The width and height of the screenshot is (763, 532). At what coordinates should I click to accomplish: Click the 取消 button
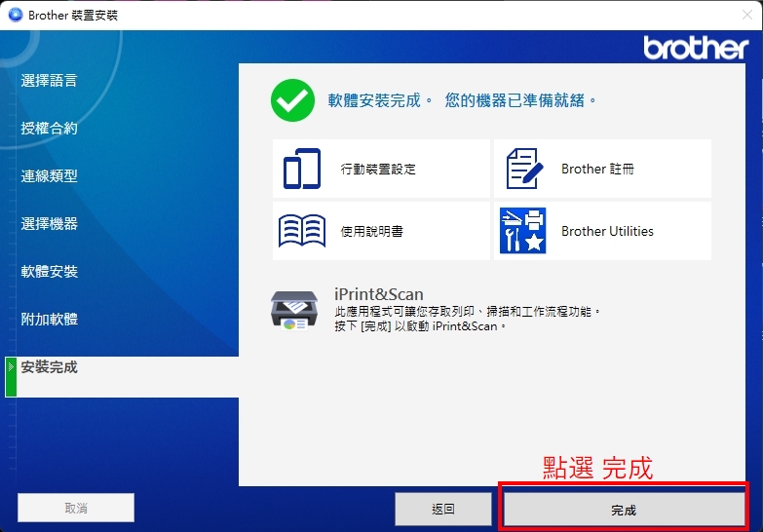pos(76,509)
